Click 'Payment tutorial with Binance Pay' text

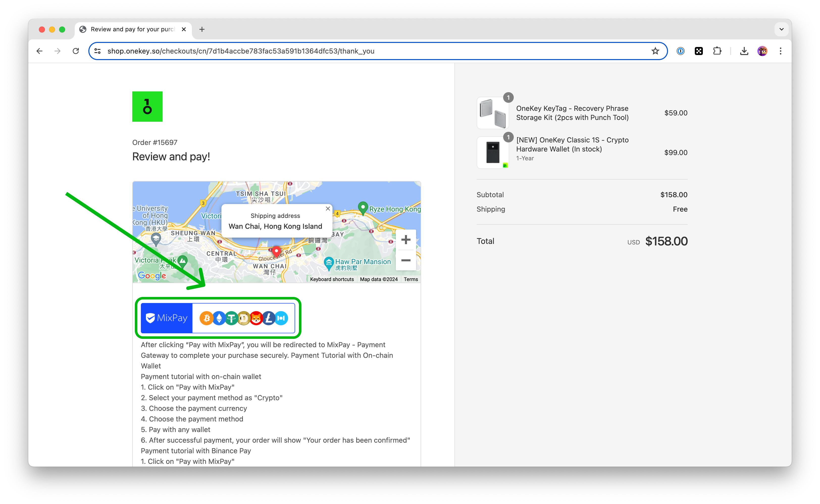click(196, 451)
